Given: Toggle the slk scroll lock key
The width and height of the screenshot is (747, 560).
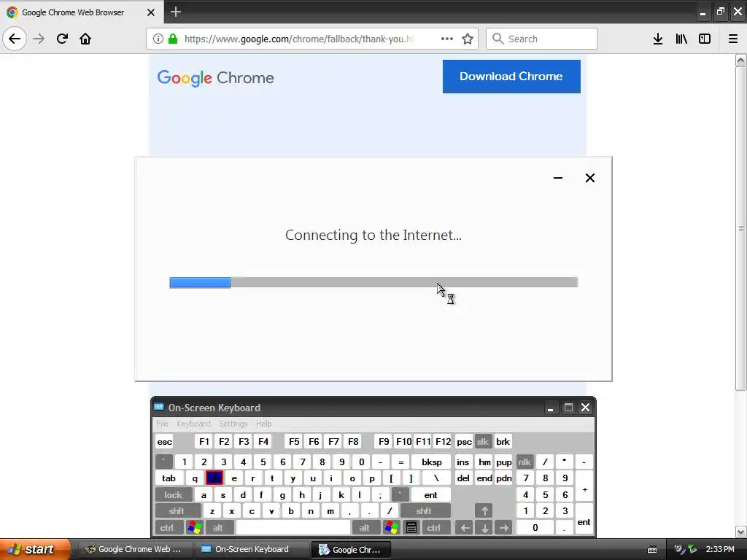Looking at the screenshot, I should pos(483,441).
